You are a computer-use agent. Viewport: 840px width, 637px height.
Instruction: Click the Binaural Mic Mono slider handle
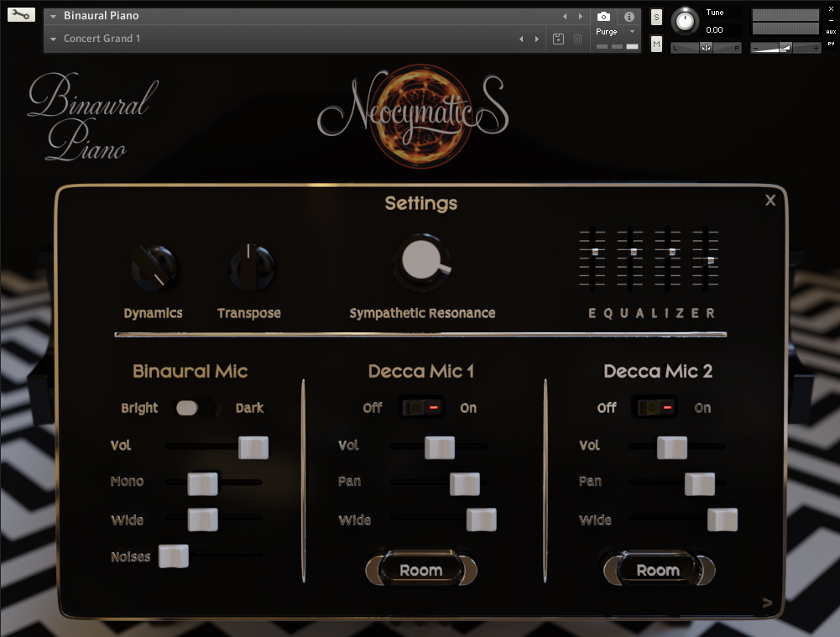pos(202,483)
